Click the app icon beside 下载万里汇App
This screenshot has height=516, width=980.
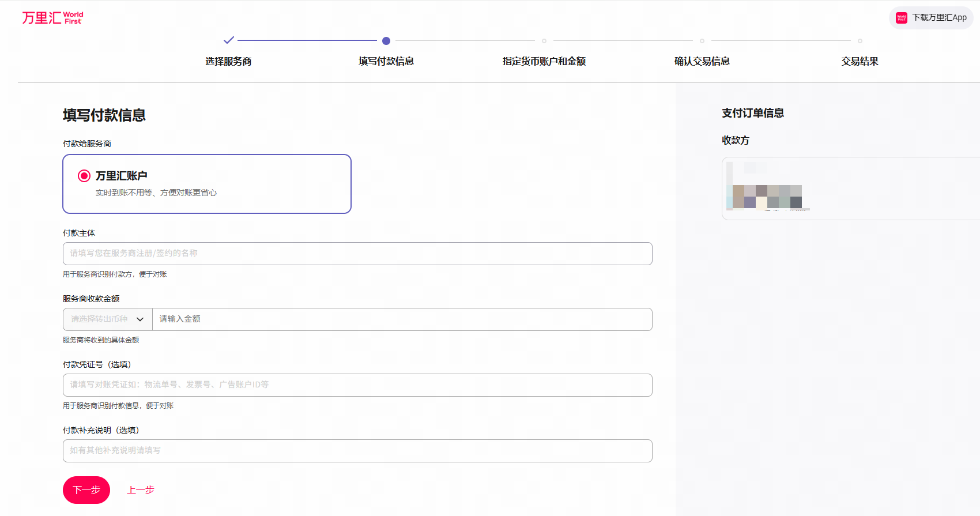pyautogui.click(x=902, y=18)
